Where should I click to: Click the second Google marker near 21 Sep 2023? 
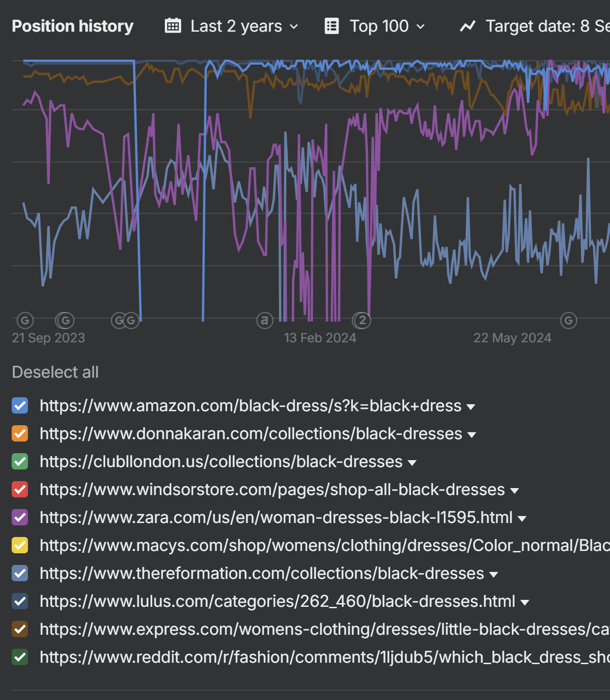[x=65, y=320]
